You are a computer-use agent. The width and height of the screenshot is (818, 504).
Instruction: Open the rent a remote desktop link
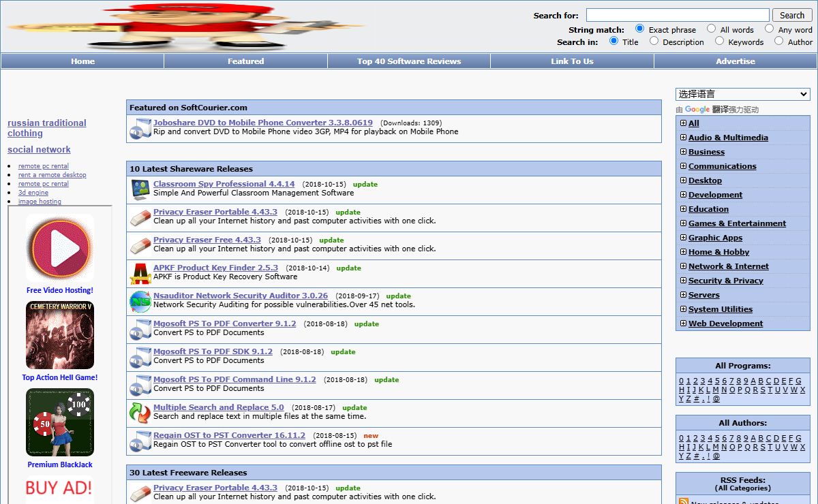[52, 175]
